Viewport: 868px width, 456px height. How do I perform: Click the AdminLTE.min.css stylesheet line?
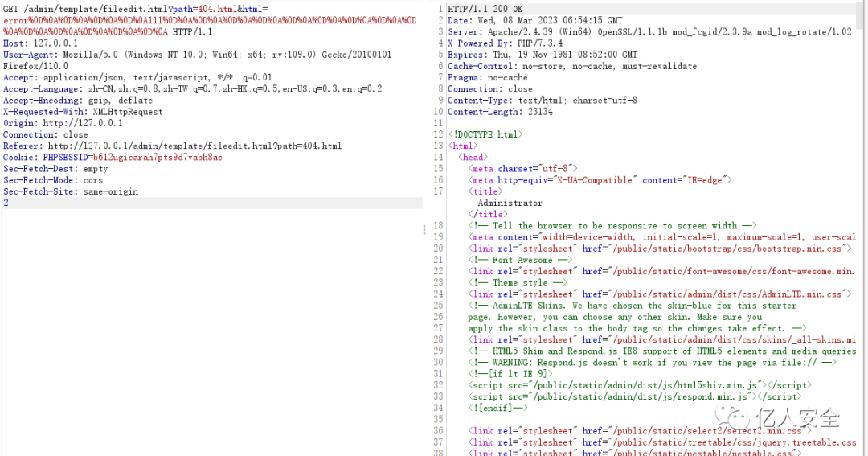(660, 294)
